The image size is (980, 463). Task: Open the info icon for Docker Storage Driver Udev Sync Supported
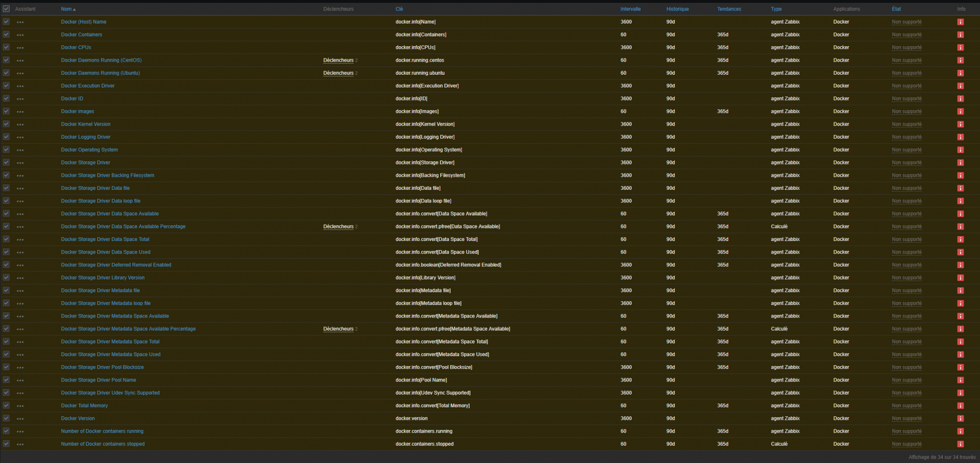(x=960, y=393)
